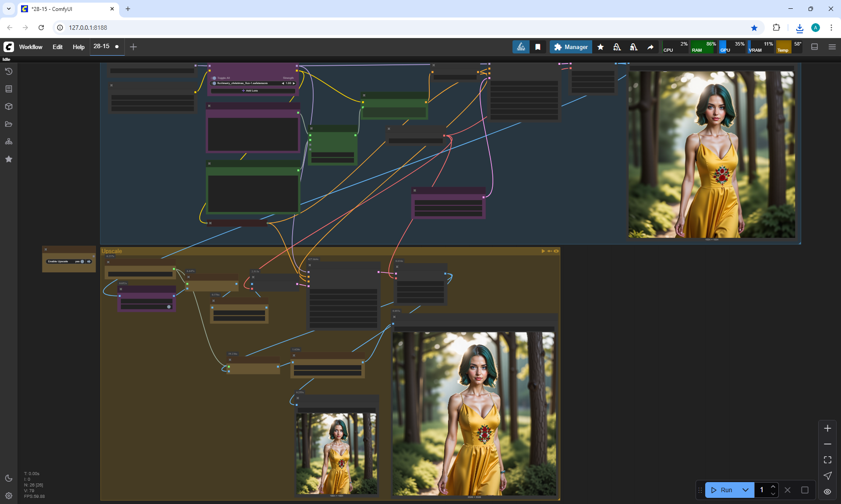The width and height of the screenshot is (841, 504).
Task: Increase batch count with up stepper
Action: coord(773,486)
